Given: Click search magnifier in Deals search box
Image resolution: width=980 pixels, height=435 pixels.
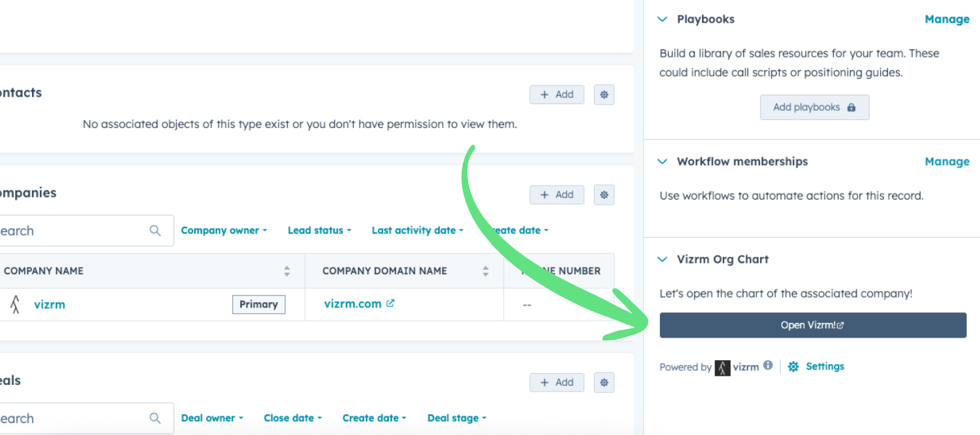Looking at the screenshot, I should (x=155, y=418).
